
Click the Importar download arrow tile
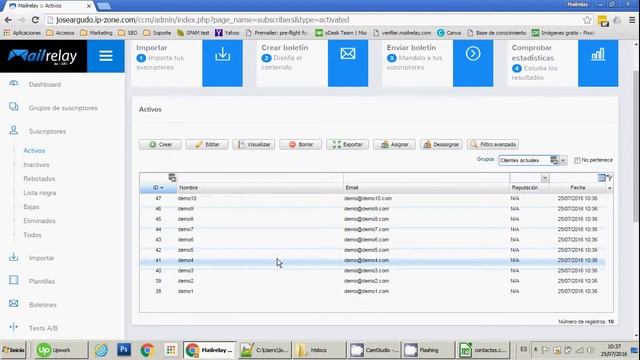pos(222,63)
